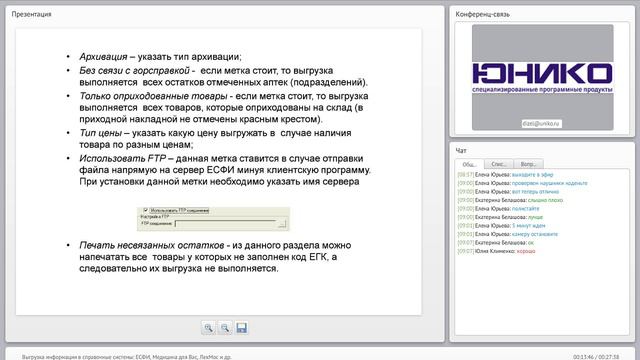Click the 00:13:46 / 00:27:38 playback time

coord(596,357)
